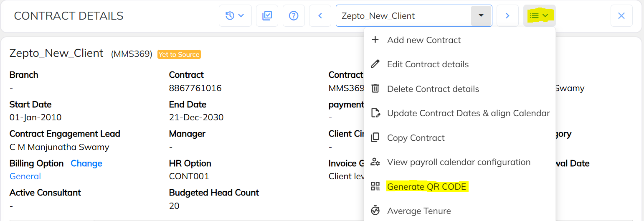Screen dimensions: 644x221
Task: Choose Update Contract Dates & align Calendar
Action: [x=460, y=113]
